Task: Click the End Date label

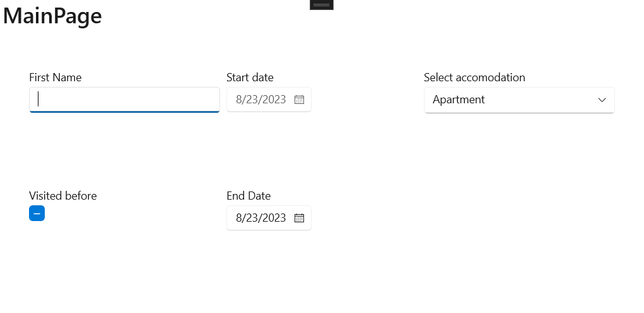Action: (x=249, y=196)
